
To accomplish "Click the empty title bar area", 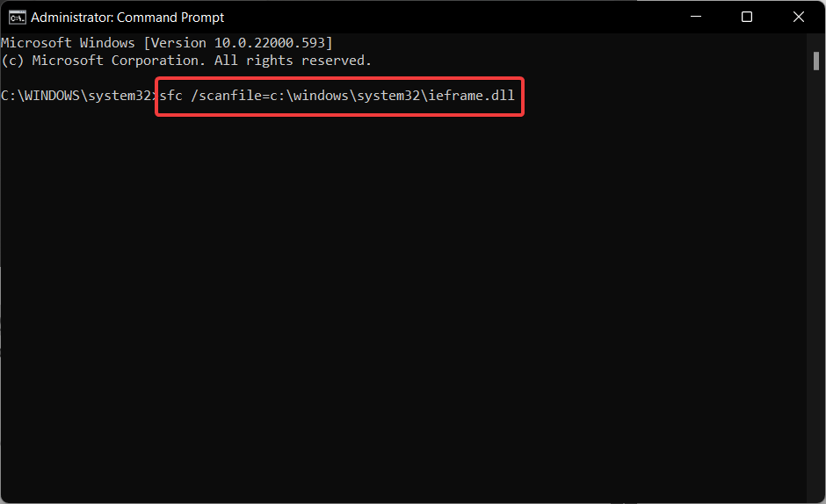I will point(448,17).
